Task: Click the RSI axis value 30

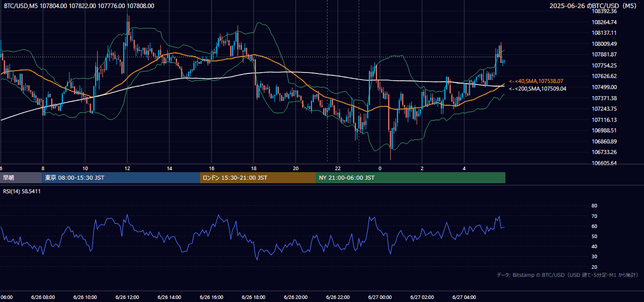Action: [594, 257]
